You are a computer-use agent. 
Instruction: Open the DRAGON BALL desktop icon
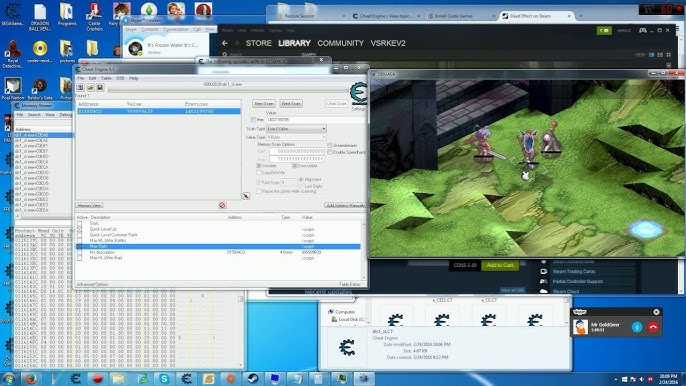(x=40, y=18)
